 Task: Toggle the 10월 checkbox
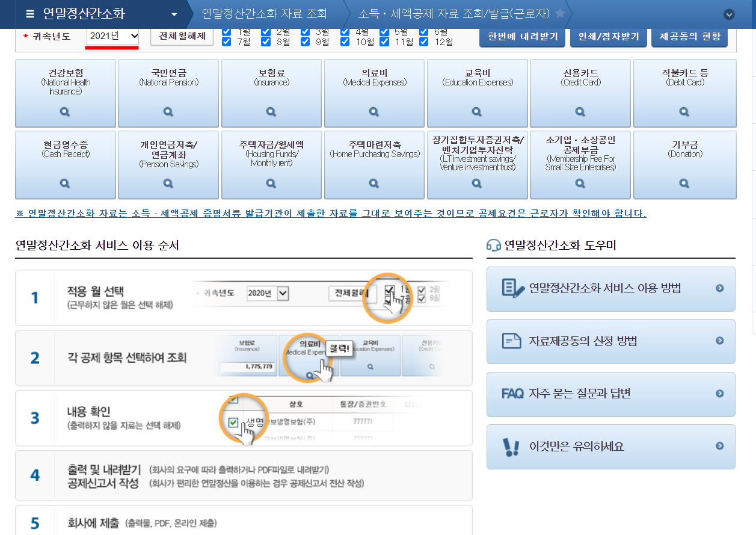tap(345, 42)
